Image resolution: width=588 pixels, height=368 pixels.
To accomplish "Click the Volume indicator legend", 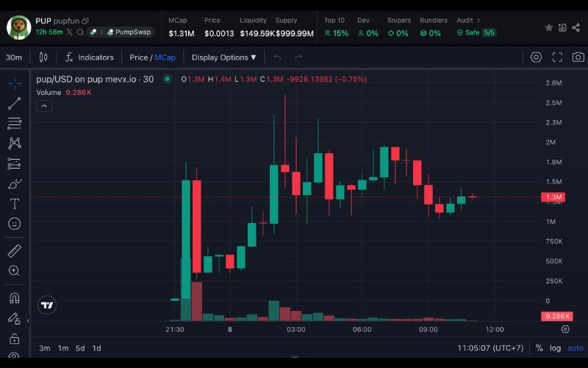I will (x=64, y=93).
